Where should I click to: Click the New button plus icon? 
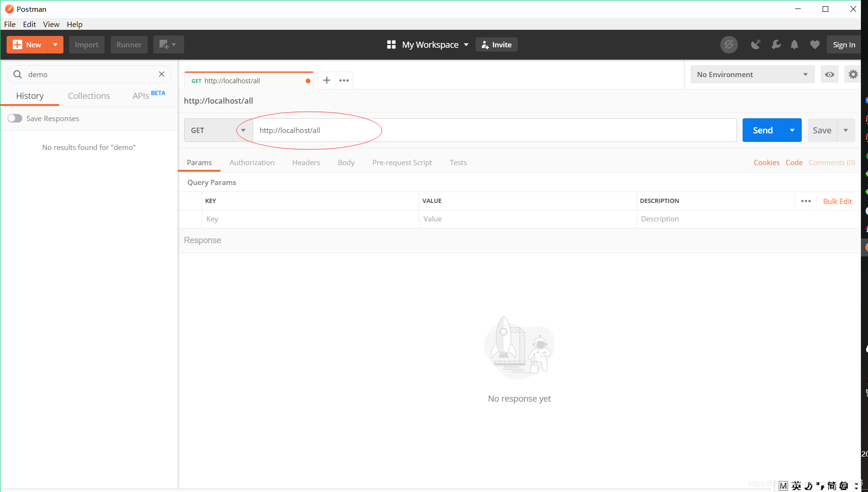pos(18,44)
